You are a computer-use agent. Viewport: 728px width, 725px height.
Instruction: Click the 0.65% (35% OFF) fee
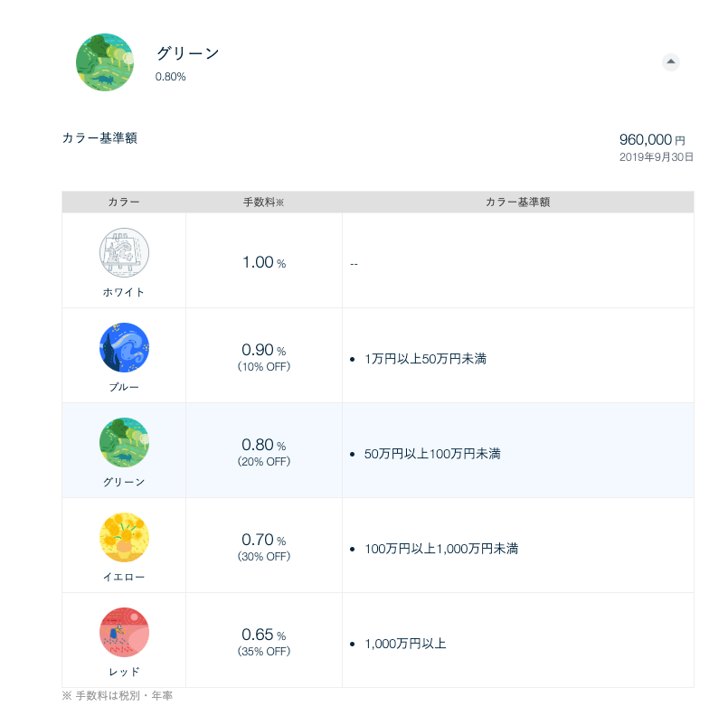[263, 642]
